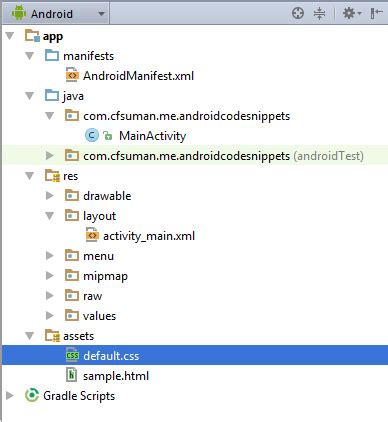Collapse the java folder
This screenshot has height=422, width=388.
30,96
